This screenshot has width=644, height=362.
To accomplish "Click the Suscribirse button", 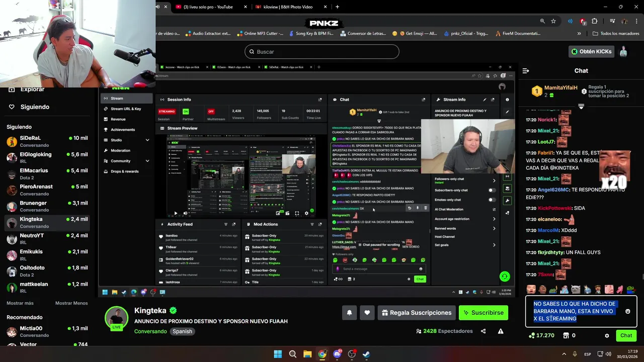I will (x=484, y=313).
